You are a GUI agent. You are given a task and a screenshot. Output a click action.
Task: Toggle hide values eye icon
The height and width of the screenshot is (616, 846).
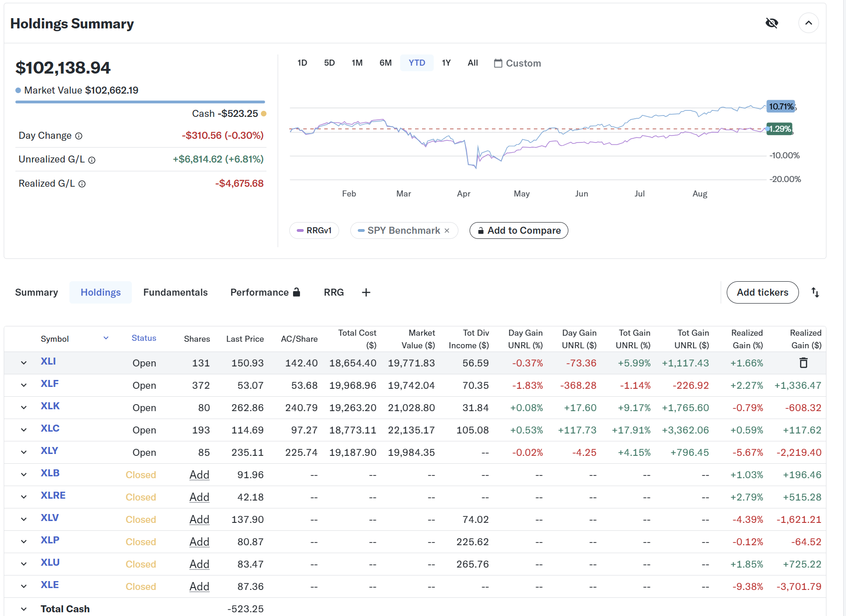[x=771, y=23]
